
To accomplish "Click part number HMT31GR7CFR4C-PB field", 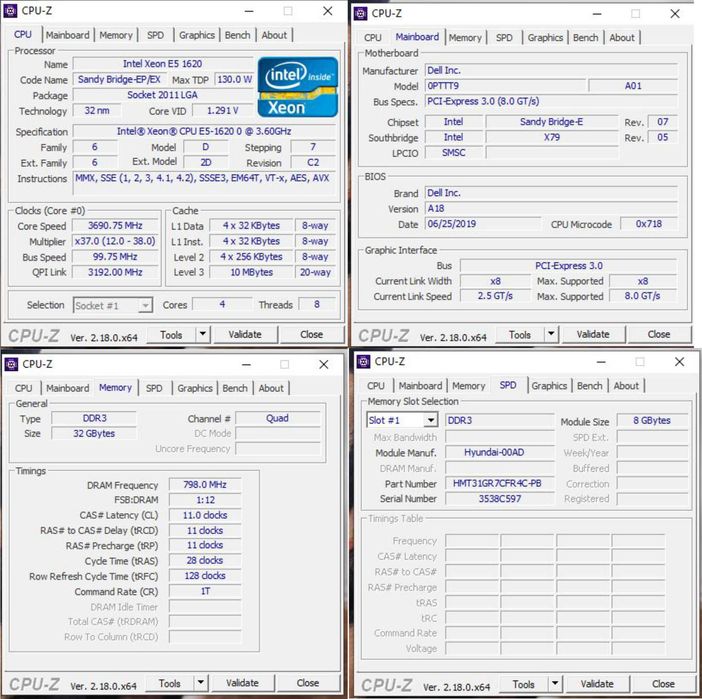I will coord(498,484).
